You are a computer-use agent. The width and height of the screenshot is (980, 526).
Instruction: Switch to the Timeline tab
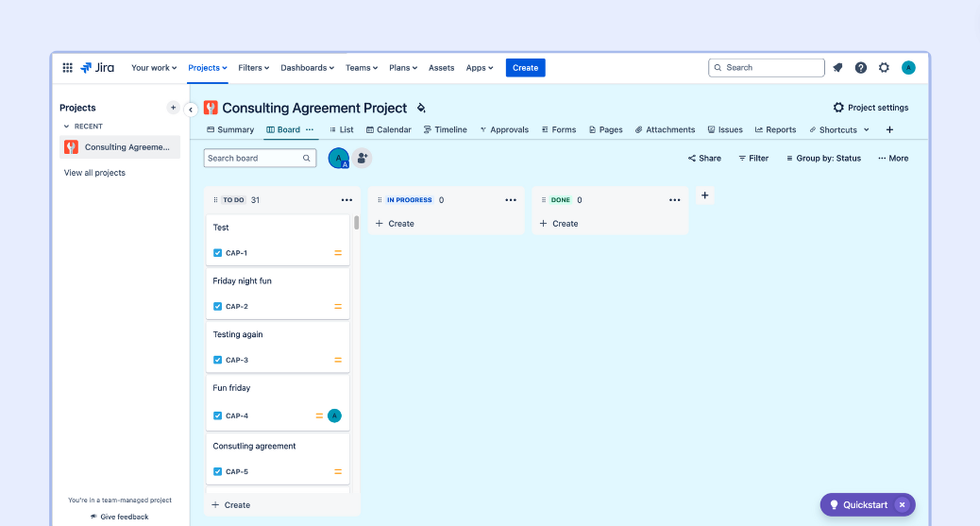click(445, 130)
